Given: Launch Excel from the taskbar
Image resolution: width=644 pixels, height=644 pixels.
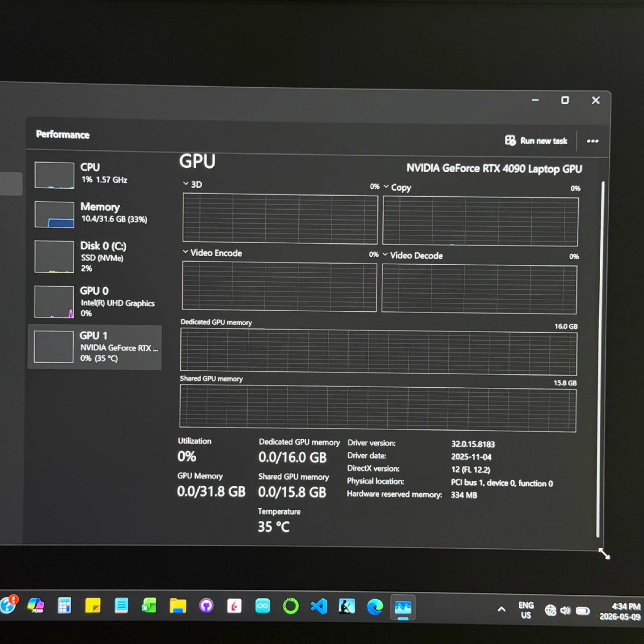Looking at the screenshot, I should [149, 606].
